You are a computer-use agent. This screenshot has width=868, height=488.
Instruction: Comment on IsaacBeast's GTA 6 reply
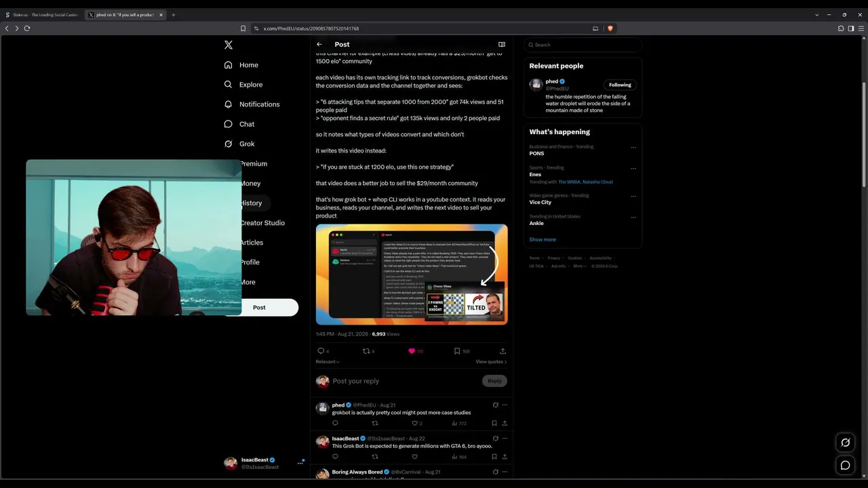tap(335, 457)
